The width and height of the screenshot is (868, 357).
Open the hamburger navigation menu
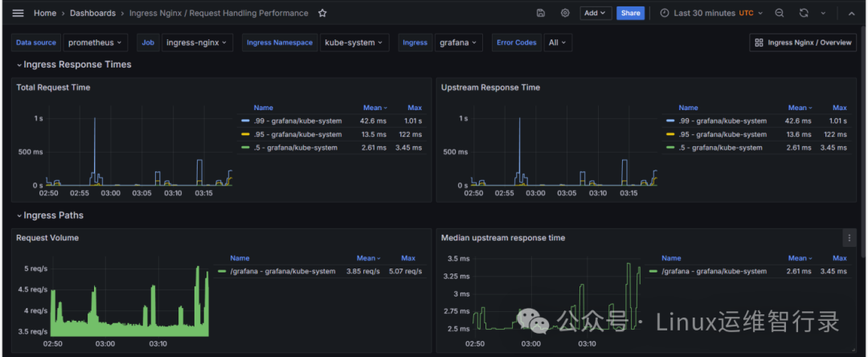(x=18, y=13)
